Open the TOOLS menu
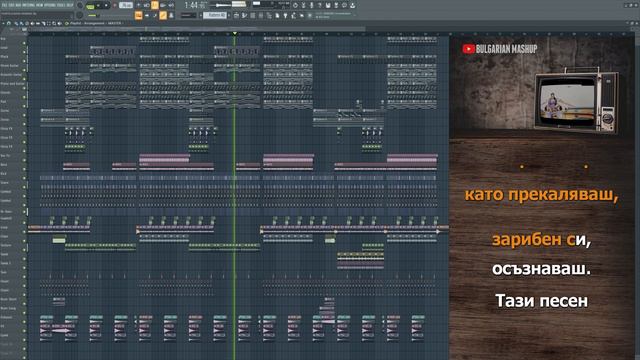 coord(60,5)
